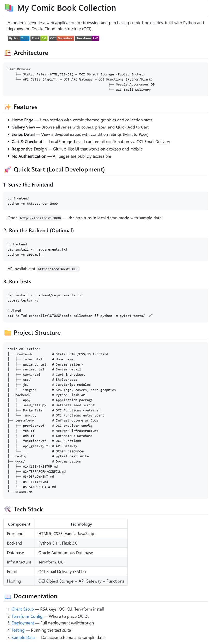The width and height of the screenshot is (210, 644).
Task: Click the Python 3.11 badge
Action: pos(18,38)
